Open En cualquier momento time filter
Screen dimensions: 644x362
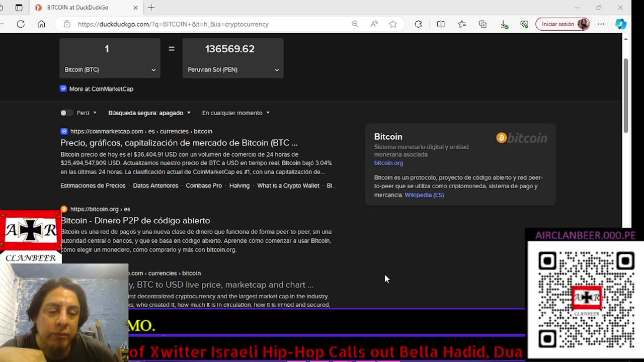(x=236, y=113)
